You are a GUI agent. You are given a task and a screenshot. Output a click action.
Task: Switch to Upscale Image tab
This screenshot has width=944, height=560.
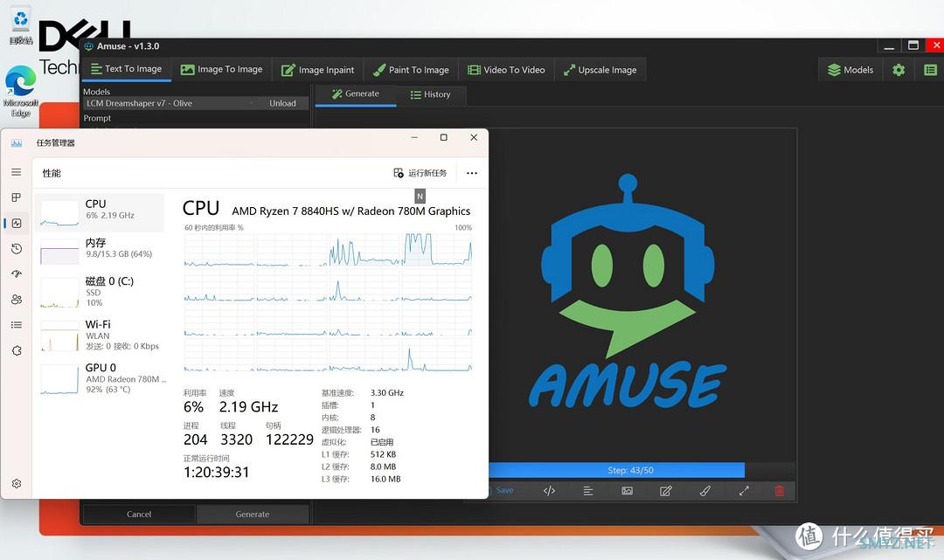[x=600, y=70]
